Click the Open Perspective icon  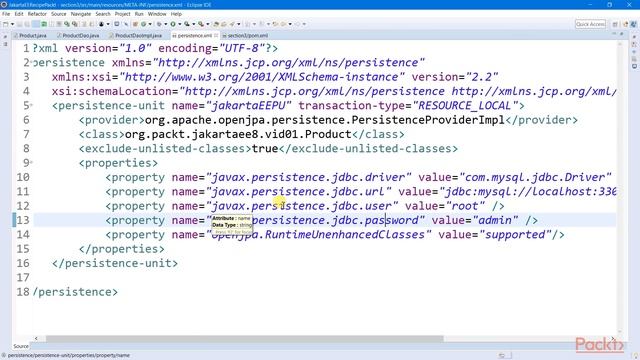tap(615, 24)
